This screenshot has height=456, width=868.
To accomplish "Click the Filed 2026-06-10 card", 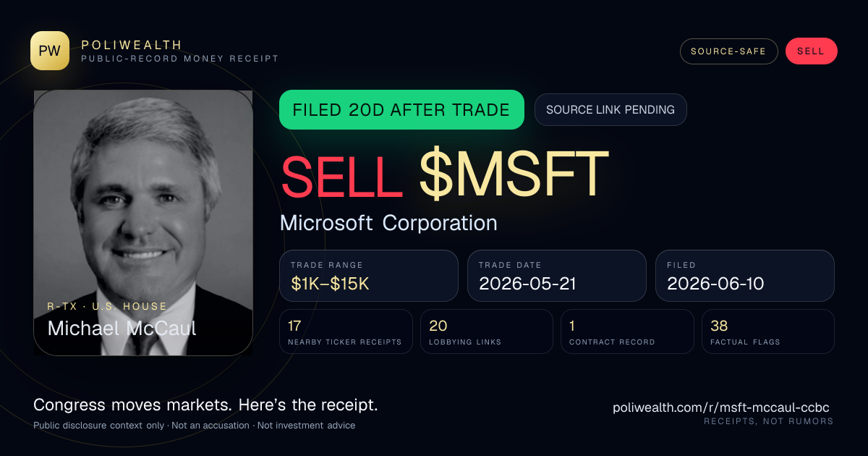I will (745, 276).
